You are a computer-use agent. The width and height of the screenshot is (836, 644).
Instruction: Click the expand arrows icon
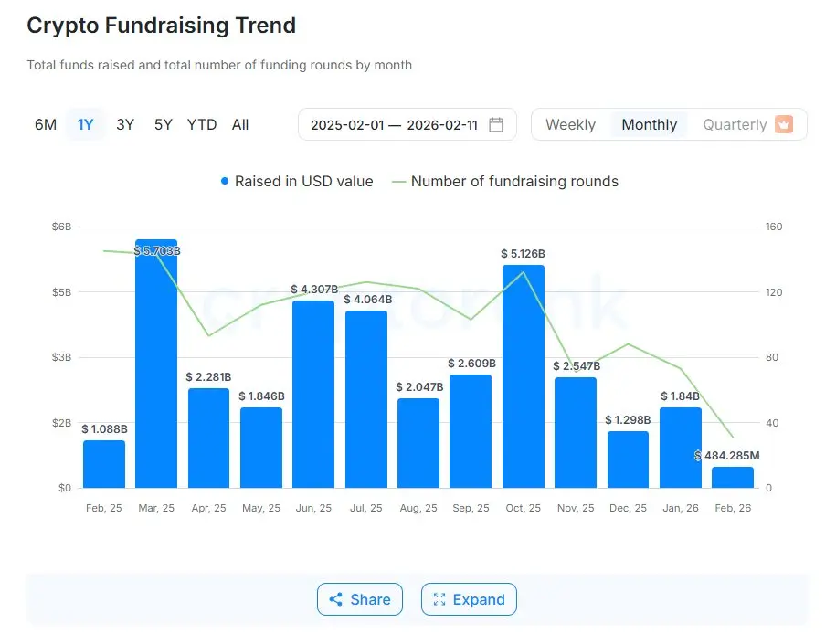click(439, 599)
